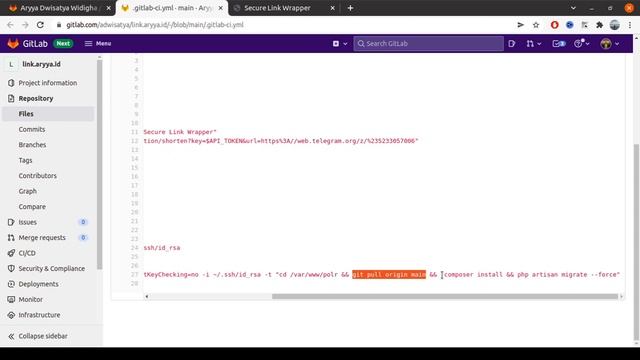This screenshot has height=360, width=640.
Task: Open Project information in sidebar
Action: [x=47, y=83]
